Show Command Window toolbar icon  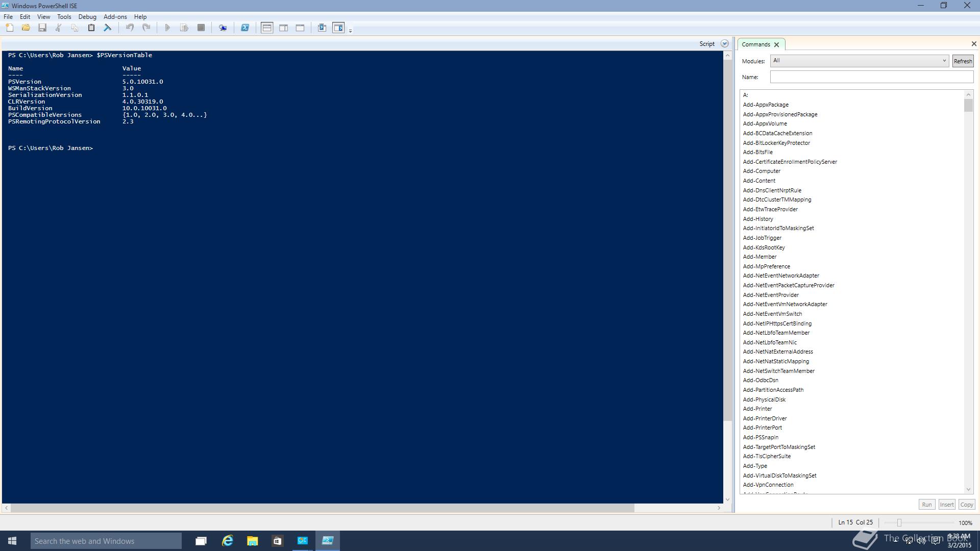pos(322,28)
